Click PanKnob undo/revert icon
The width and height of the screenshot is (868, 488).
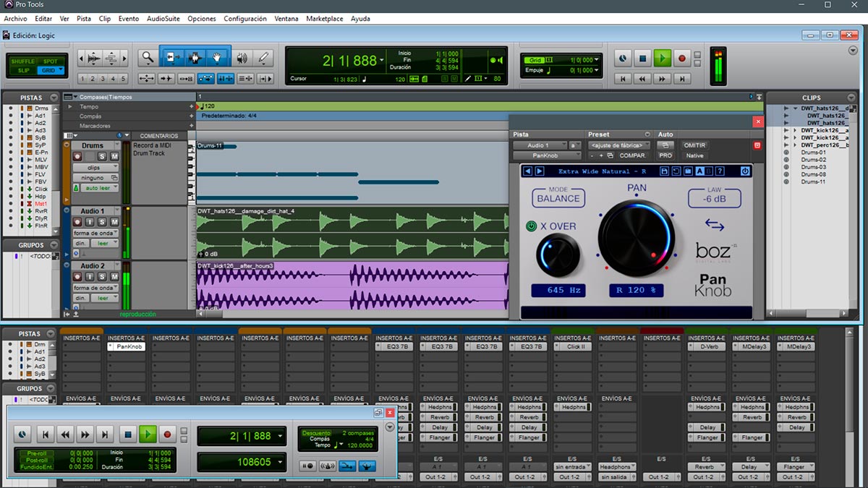pos(676,171)
